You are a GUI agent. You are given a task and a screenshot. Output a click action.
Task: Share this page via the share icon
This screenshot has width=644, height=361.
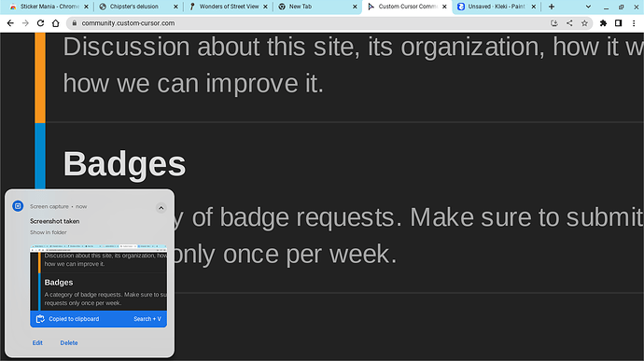[569, 23]
